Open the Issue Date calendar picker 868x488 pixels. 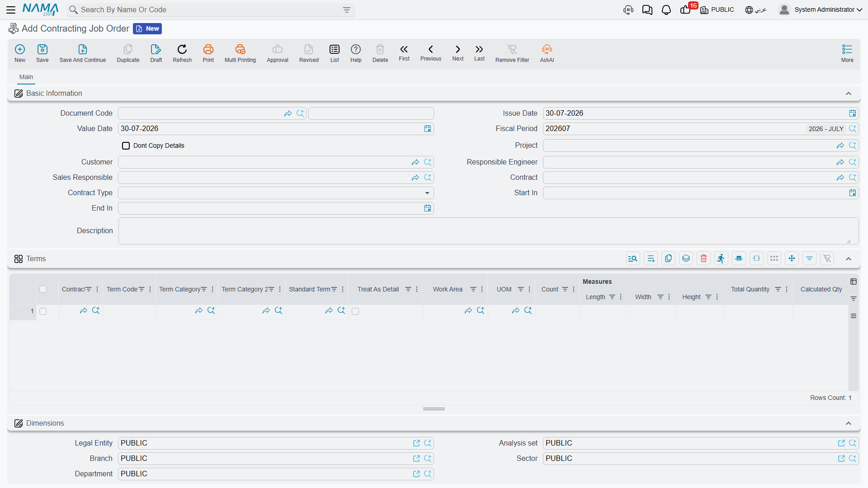click(x=853, y=113)
